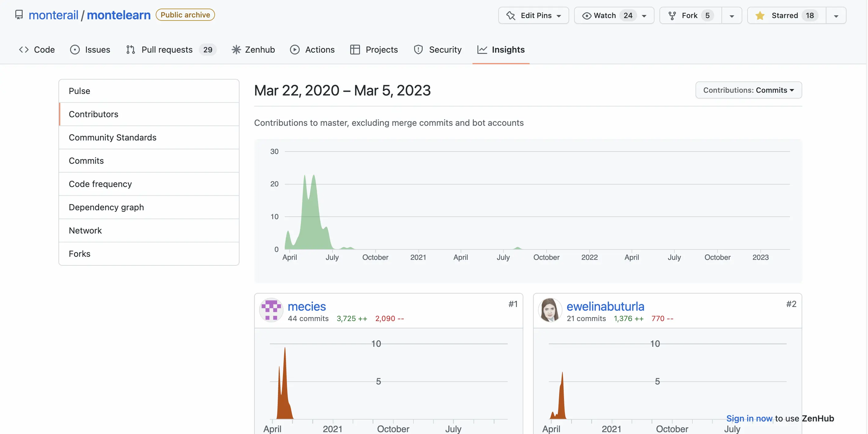Image resolution: width=868 pixels, height=434 pixels.
Task: Click the repository icon beside monterail
Action: [x=19, y=15]
